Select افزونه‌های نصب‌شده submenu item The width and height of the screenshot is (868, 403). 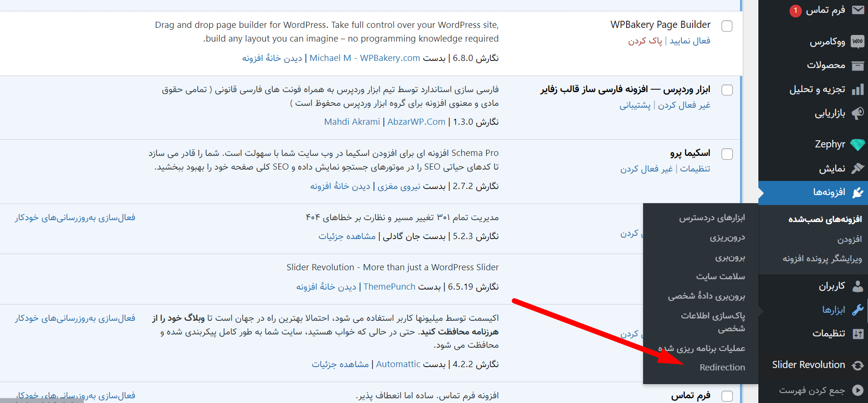pos(825,219)
